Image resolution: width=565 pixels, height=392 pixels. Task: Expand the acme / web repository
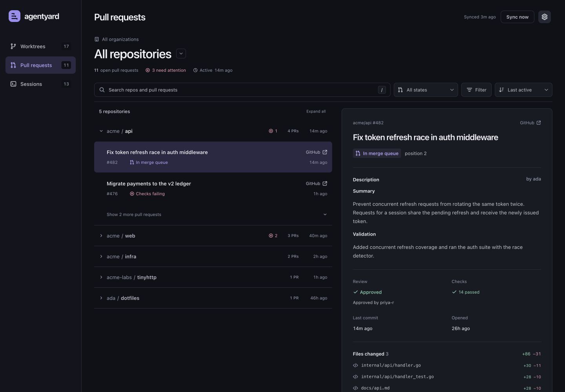tap(213, 236)
